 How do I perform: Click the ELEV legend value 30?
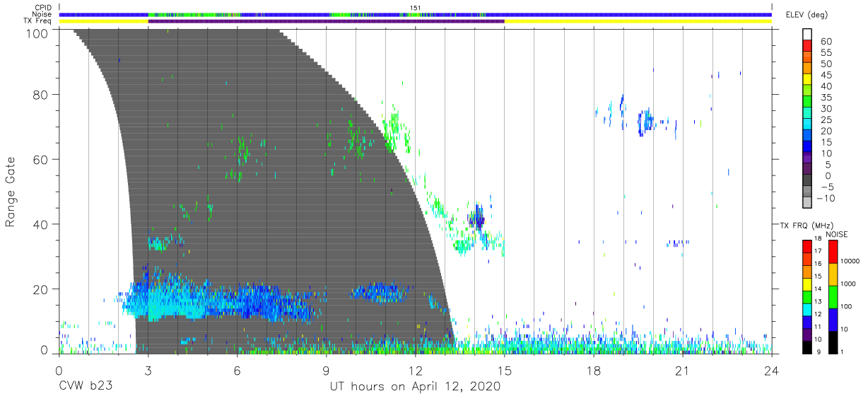pyautogui.click(x=826, y=108)
